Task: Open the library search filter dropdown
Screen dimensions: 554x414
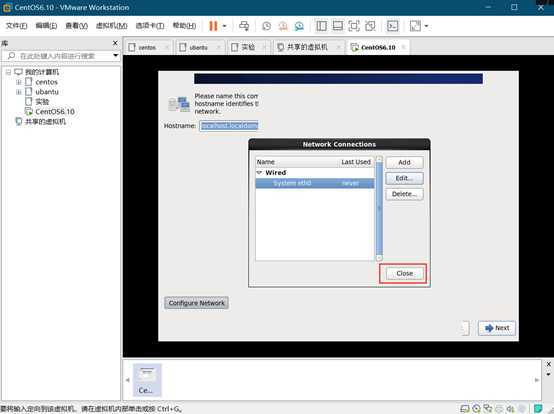Action: coord(116,56)
